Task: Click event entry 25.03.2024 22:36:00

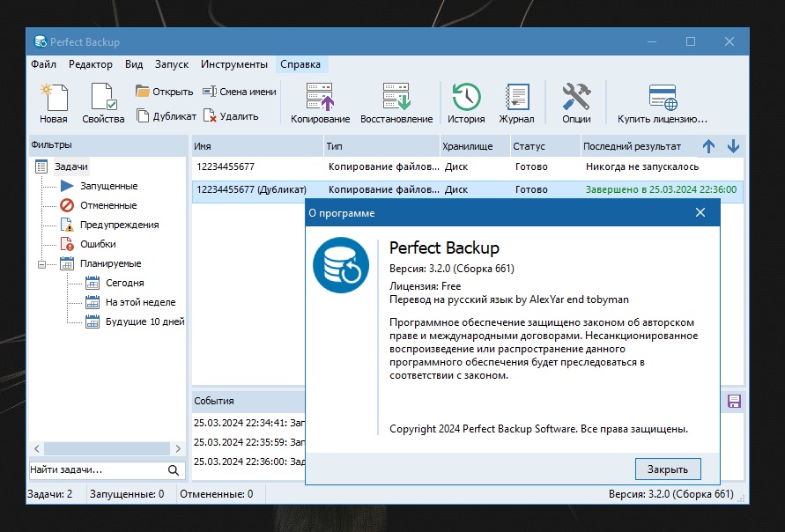Action: tap(248, 462)
